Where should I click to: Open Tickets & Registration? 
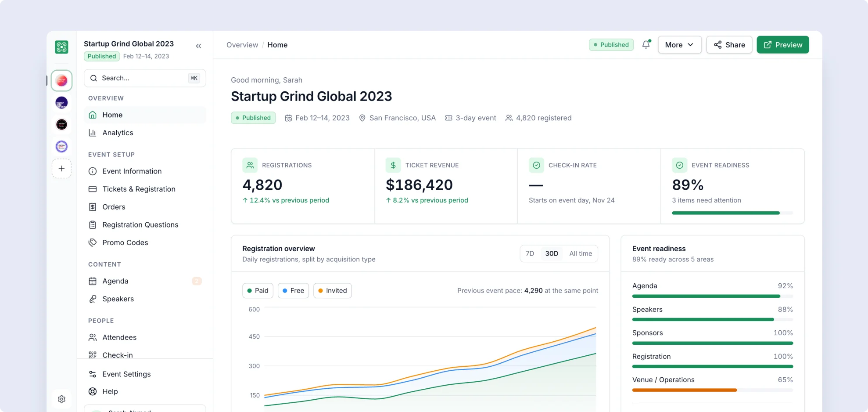pyautogui.click(x=145, y=189)
